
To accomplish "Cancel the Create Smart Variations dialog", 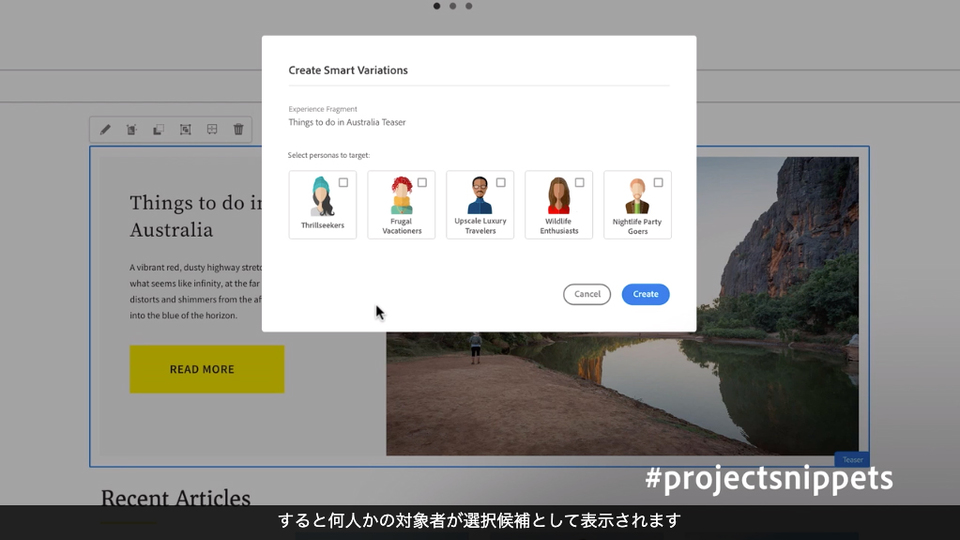I will tap(587, 294).
